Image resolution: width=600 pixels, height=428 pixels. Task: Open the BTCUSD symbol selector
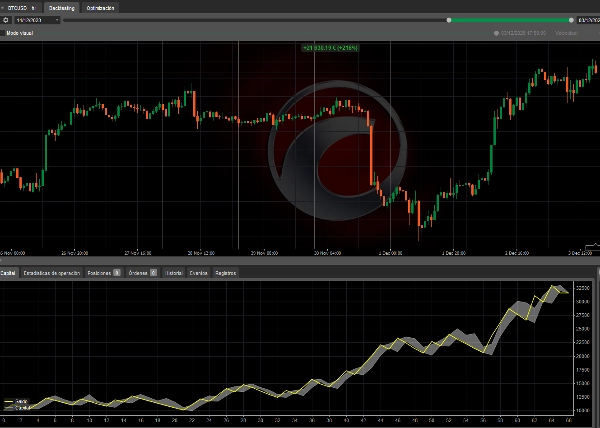coord(19,7)
